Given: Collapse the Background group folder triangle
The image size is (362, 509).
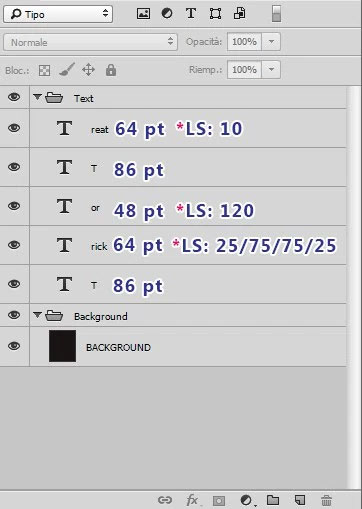Looking at the screenshot, I should click(37, 314).
